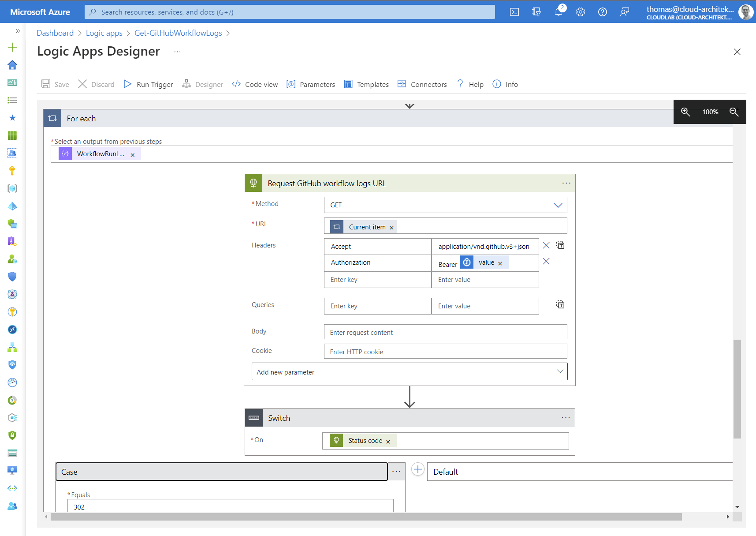Add a new case plus button
Image resolution: width=756 pixels, height=536 pixels.
418,469
